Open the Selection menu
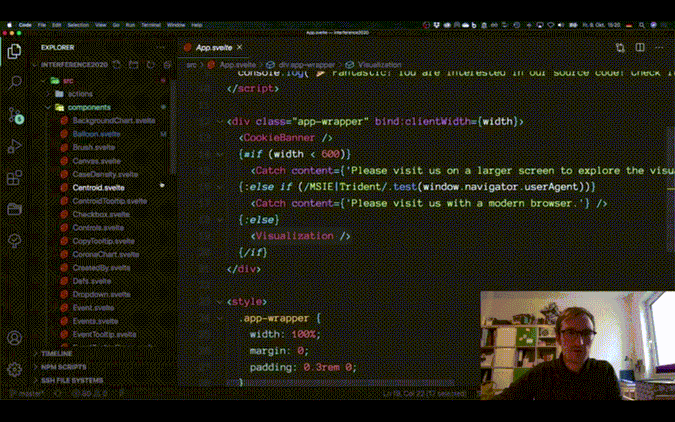 click(x=78, y=25)
